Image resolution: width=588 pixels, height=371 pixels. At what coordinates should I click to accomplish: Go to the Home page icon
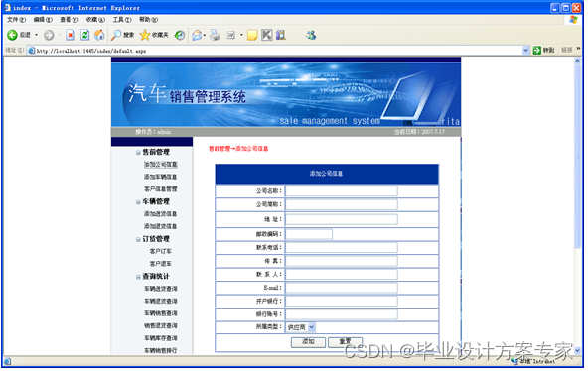pos(99,35)
